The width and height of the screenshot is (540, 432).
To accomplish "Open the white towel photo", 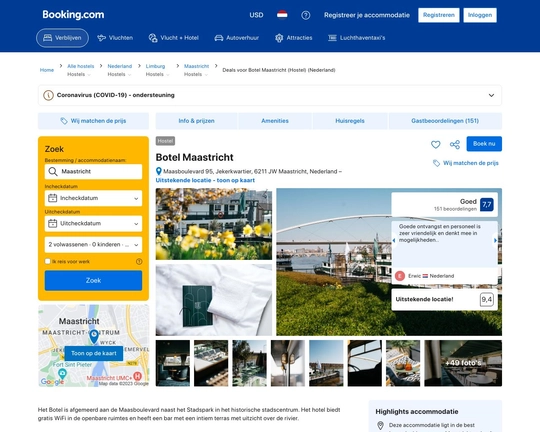I will 214,300.
